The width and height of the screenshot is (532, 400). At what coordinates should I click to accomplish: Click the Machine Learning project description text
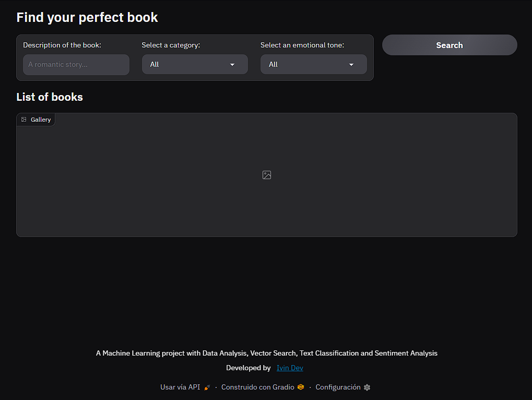[x=267, y=353]
